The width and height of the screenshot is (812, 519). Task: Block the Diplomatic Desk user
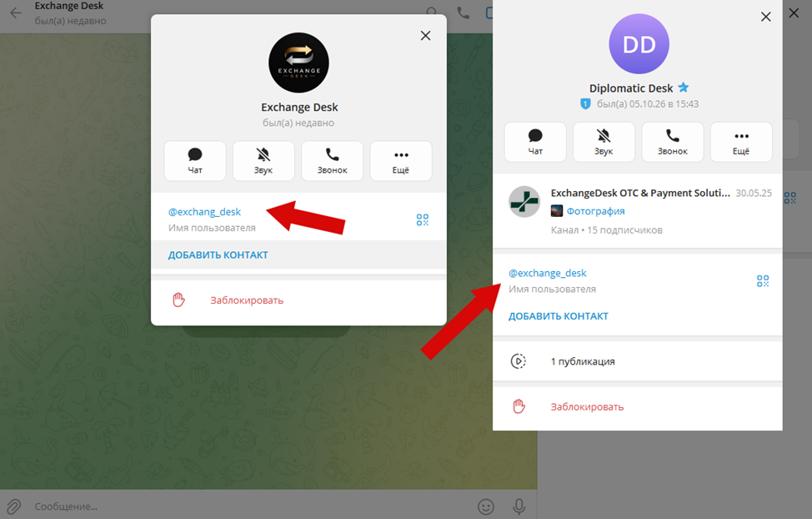638,407
